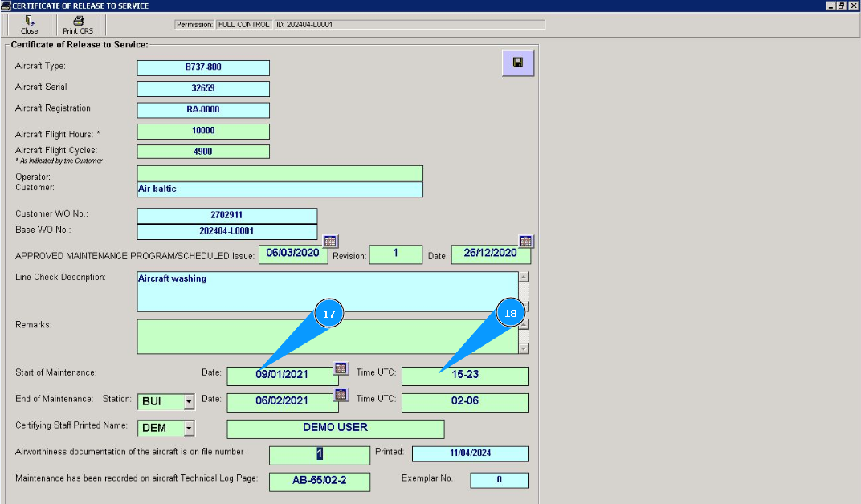This screenshot has height=504, width=861.
Task: Edit the end Time UTC field 02-06
Action: (x=466, y=402)
